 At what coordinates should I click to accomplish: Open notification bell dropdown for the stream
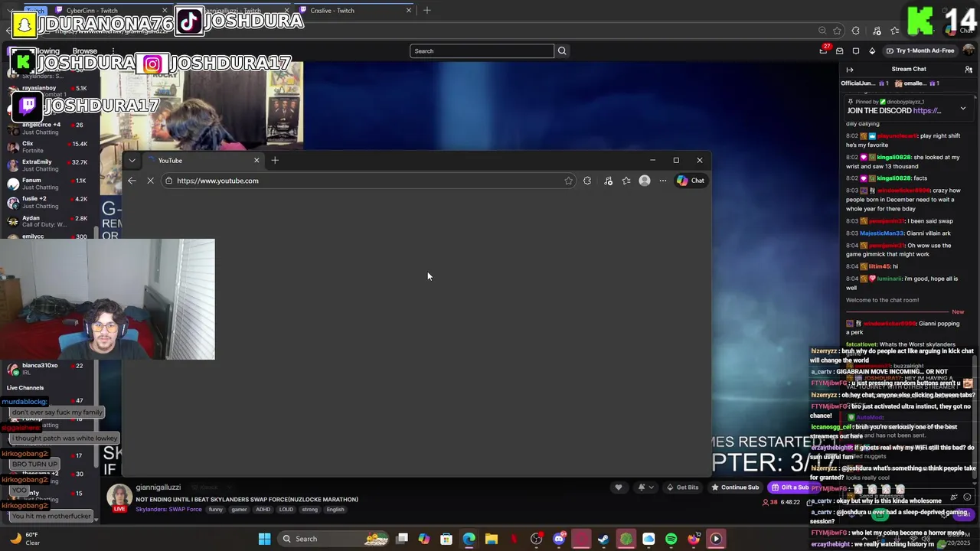coord(645,487)
